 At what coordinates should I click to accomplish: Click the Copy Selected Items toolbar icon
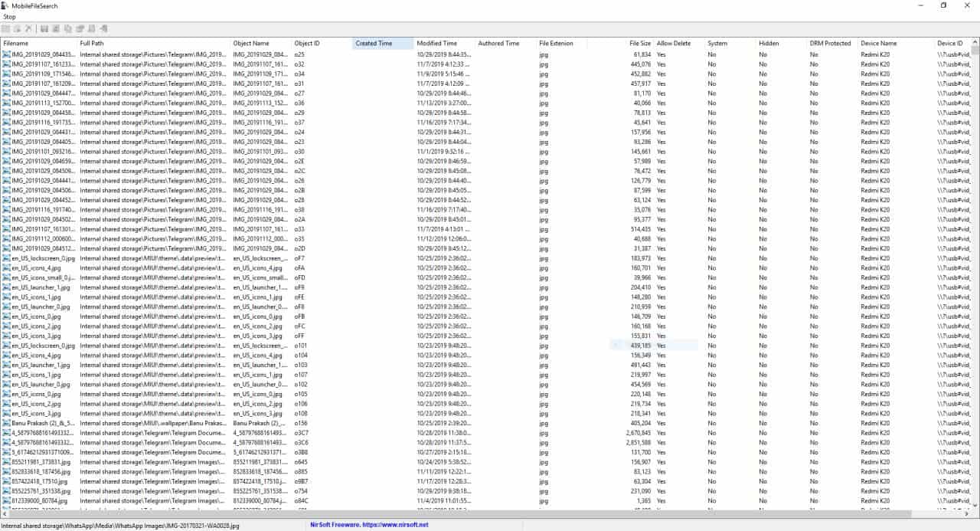(x=55, y=28)
